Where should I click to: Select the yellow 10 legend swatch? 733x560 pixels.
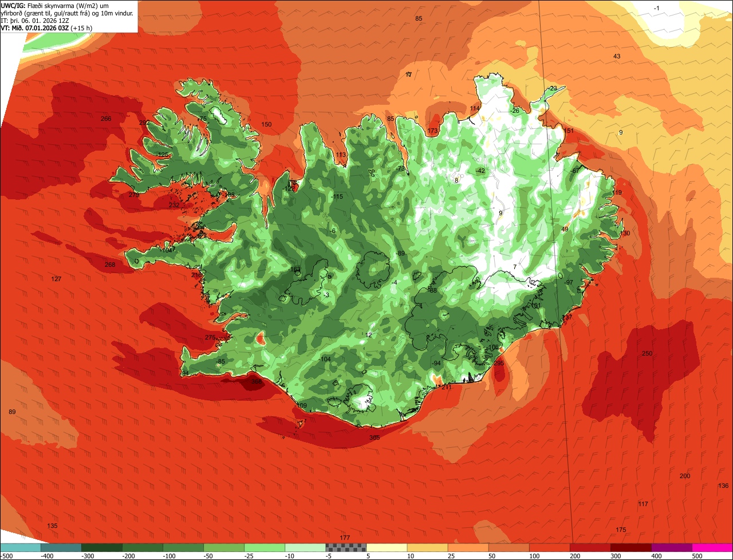point(427,548)
